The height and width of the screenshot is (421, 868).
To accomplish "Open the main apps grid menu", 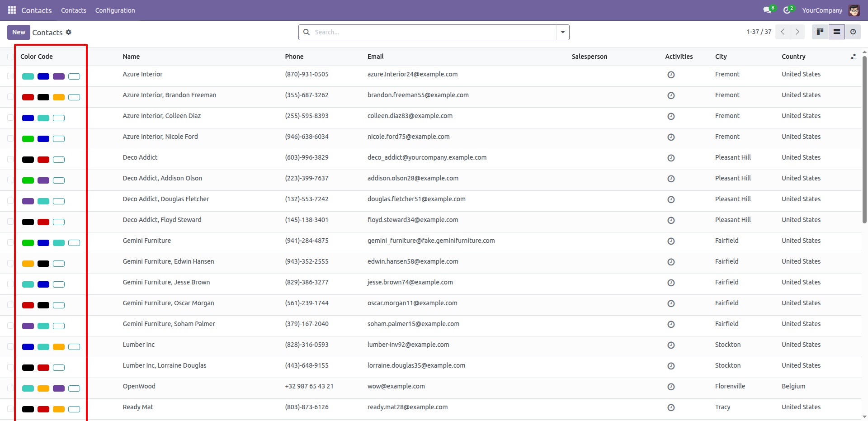I will click(12, 10).
